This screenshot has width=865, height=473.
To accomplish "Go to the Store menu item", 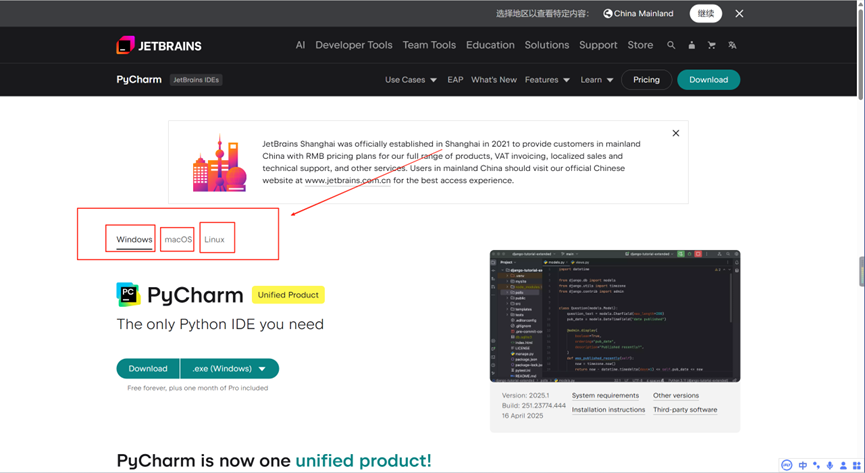I will (640, 45).
